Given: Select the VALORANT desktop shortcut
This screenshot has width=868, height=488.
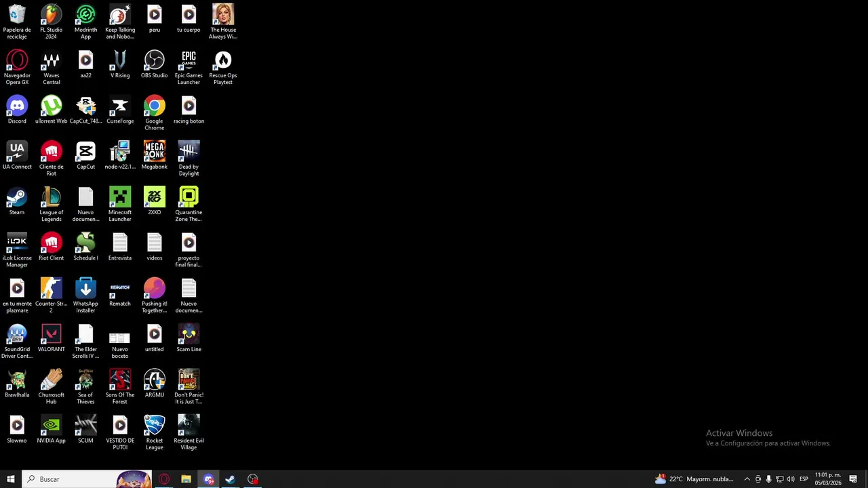Looking at the screenshot, I should tap(51, 337).
